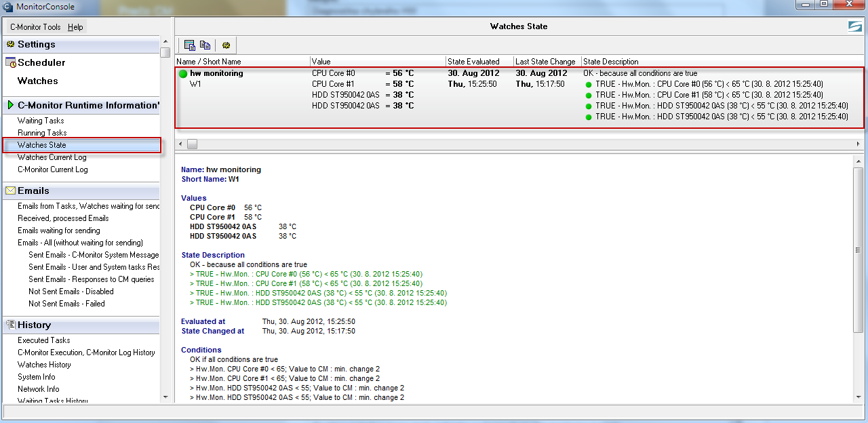Open C-Monitor Execution, C-Monitor Log History

tap(86, 352)
